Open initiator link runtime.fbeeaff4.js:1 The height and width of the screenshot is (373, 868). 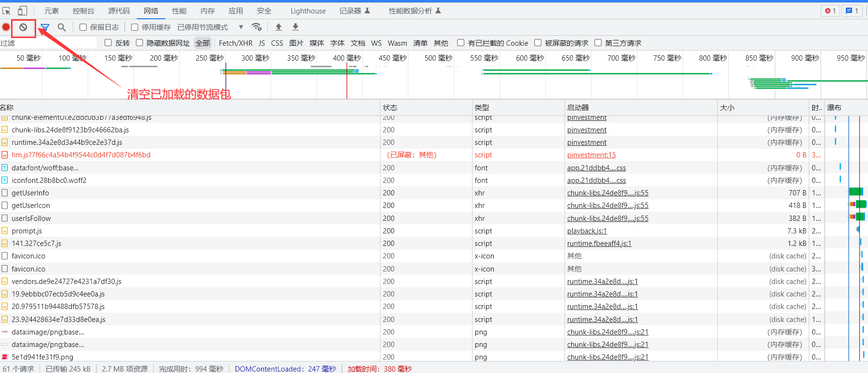(x=599, y=243)
